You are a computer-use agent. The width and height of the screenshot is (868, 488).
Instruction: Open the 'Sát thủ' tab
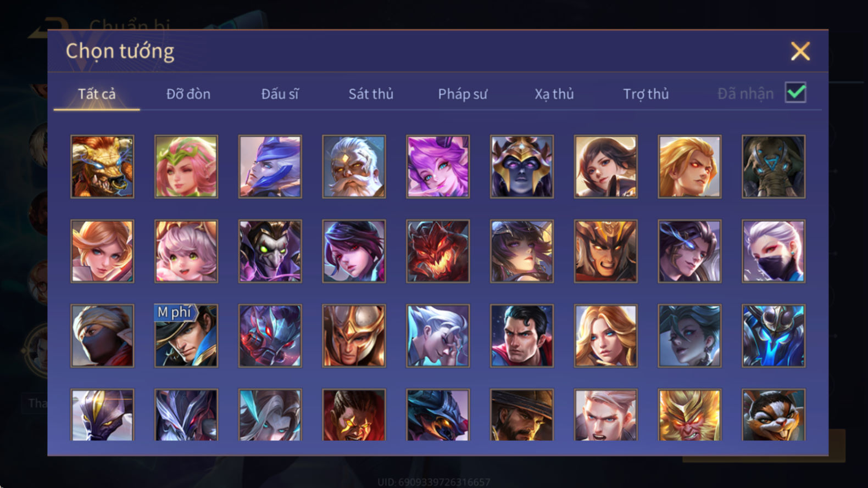(x=371, y=94)
